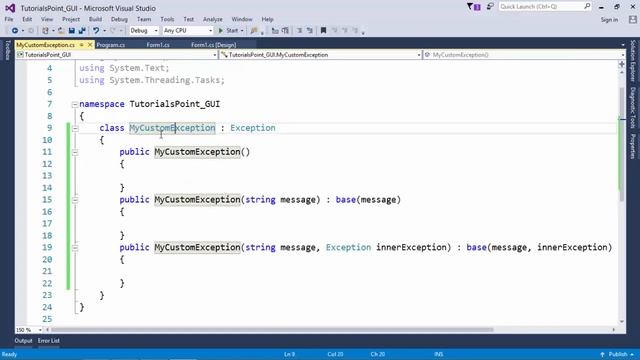Toggle the pin on MyCustomException.cs tab

(82, 45)
